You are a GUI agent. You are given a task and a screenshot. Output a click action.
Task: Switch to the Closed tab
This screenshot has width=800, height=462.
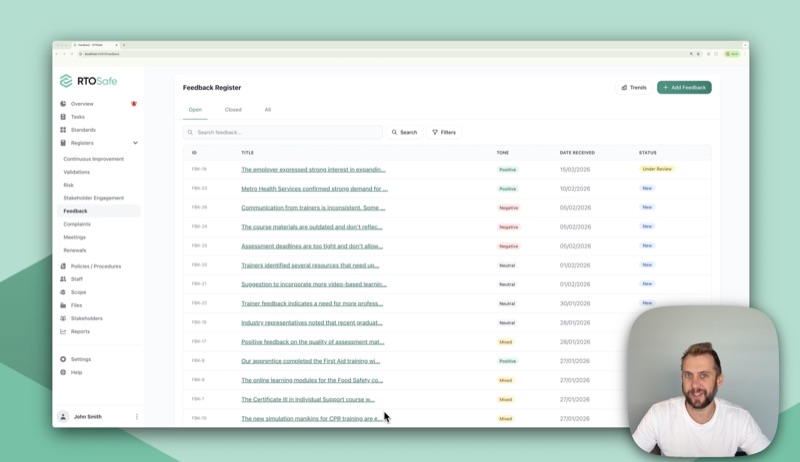point(233,110)
